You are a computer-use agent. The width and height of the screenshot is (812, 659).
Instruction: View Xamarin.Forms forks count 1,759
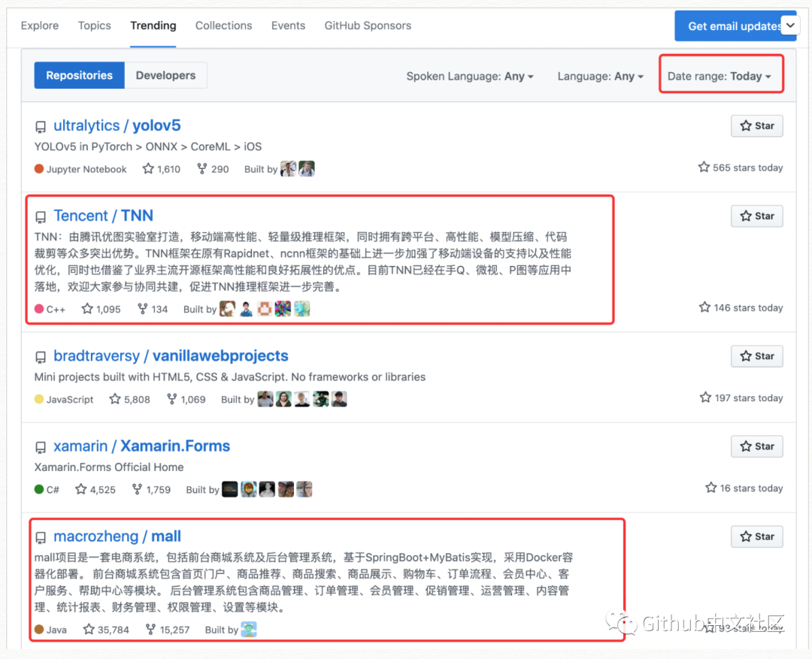point(151,489)
